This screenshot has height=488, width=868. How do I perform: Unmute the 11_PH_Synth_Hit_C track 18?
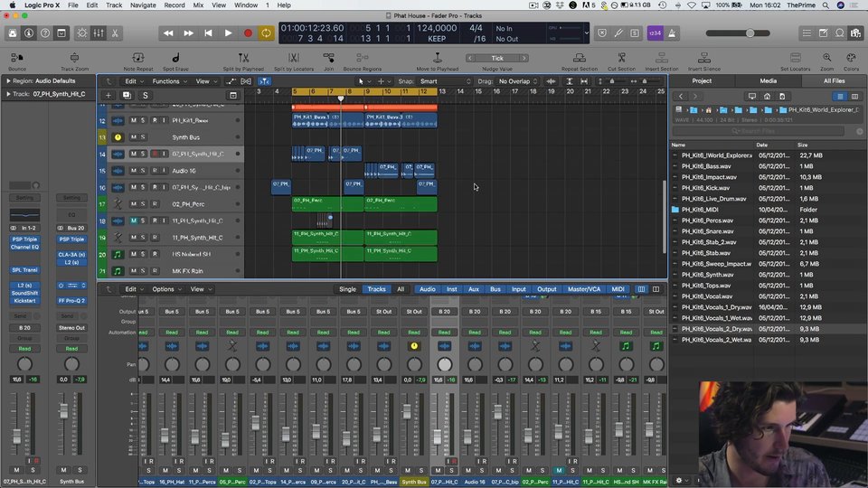point(134,221)
